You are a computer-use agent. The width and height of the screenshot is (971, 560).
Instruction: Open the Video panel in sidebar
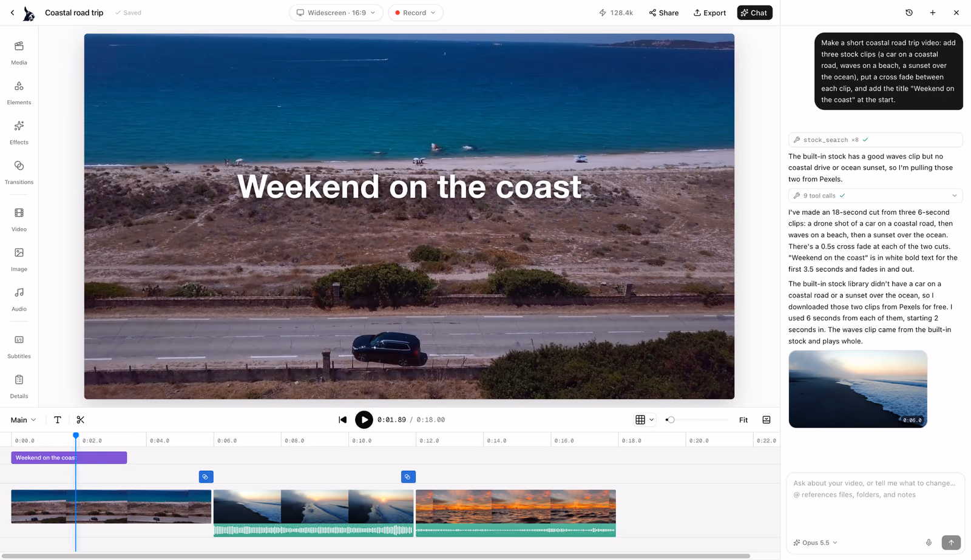pyautogui.click(x=19, y=220)
